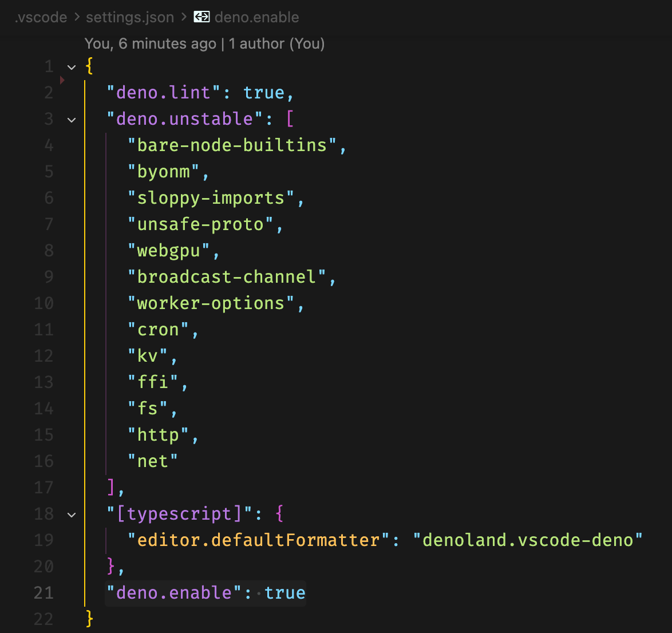
Task: Click the closing brace on line 22
Action: tap(89, 619)
